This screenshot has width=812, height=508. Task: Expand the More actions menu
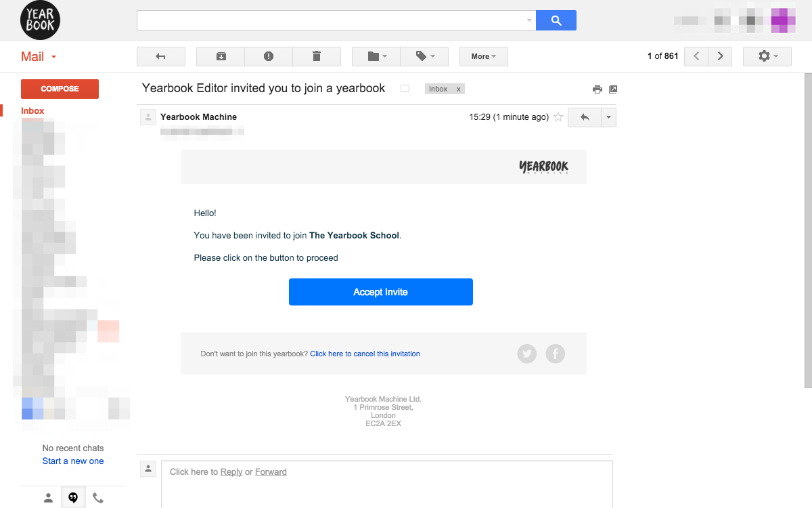[484, 56]
